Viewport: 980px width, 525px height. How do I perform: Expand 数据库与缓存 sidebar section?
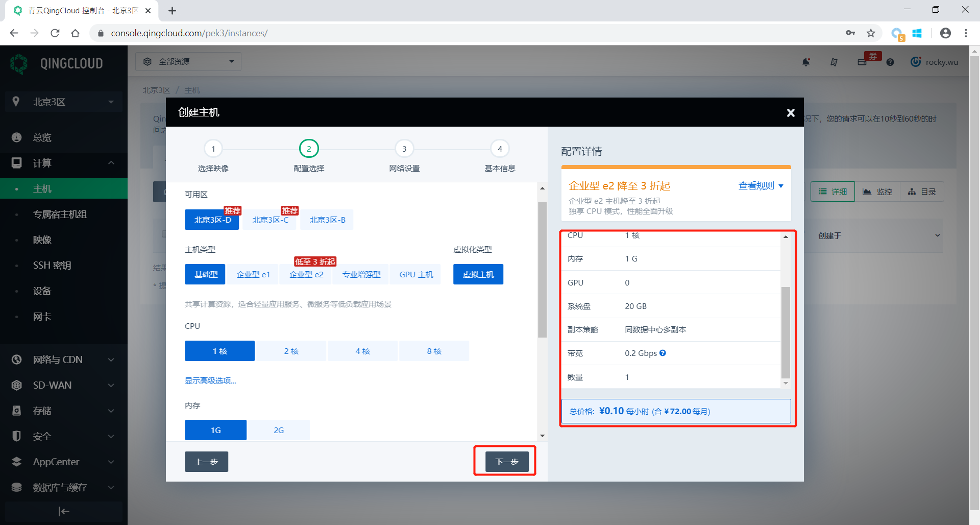64,487
